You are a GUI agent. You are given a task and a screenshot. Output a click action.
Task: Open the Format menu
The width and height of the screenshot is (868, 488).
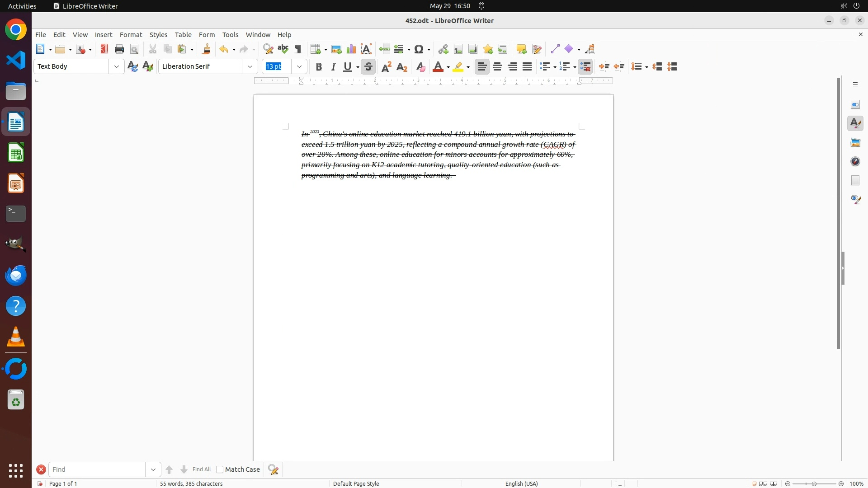[131, 35]
